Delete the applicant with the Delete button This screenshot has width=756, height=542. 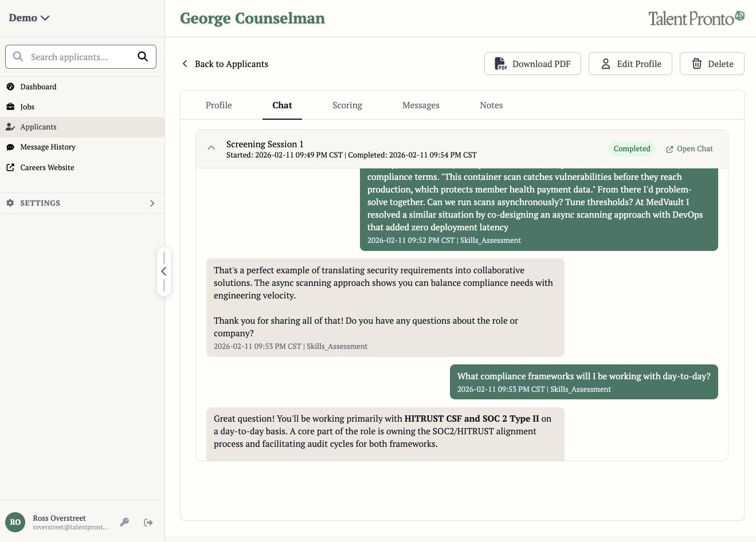pyautogui.click(x=712, y=64)
